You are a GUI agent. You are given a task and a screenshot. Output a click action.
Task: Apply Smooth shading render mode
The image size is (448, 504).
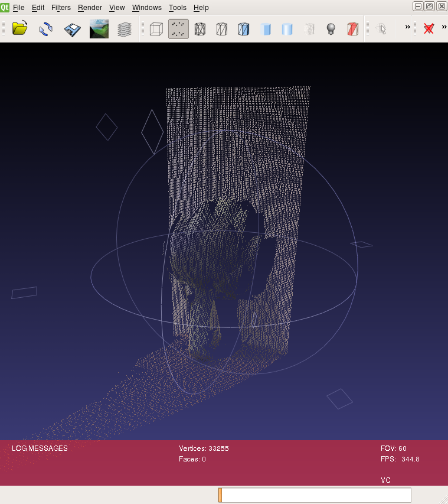coord(287,28)
